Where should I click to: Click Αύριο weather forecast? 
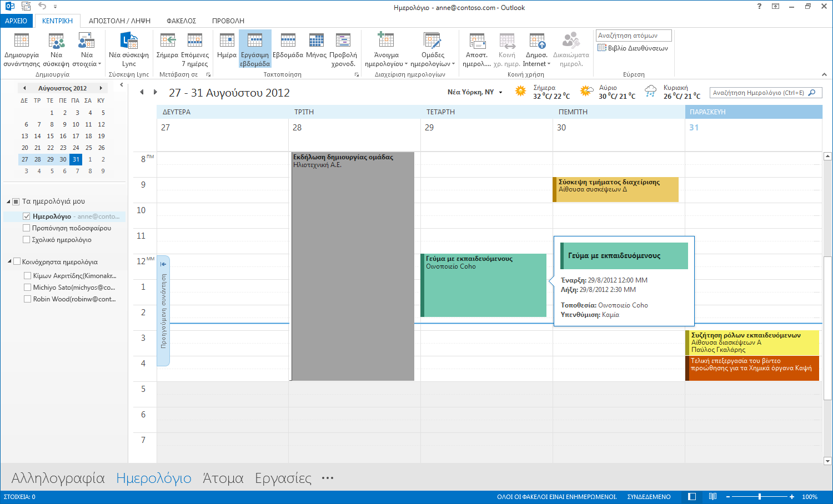(x=608, y=92)
